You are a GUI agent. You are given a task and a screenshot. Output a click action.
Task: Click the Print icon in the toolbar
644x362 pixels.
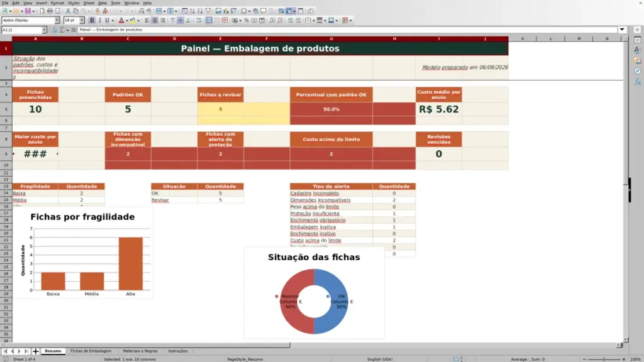(x=50, y=11)
